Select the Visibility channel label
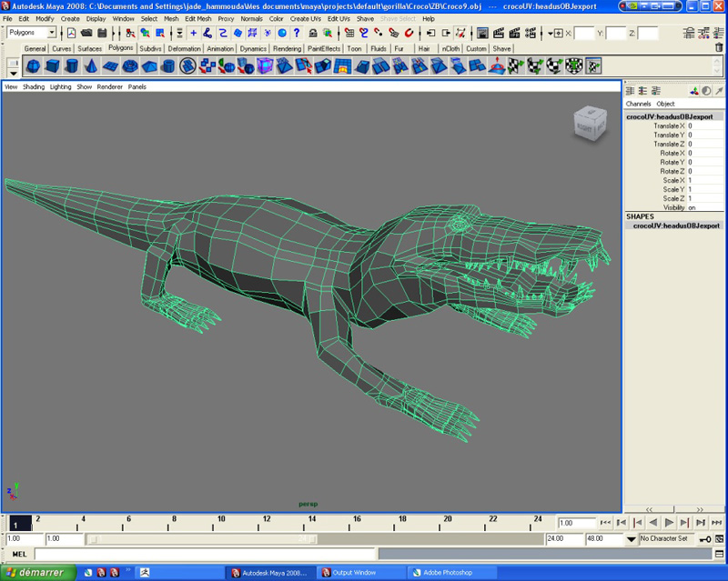The image size is (728, 581). pyautogui.click(x=673, y=207)
